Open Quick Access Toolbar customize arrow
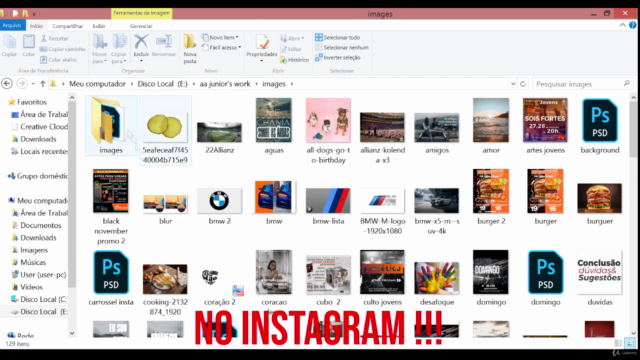 click(34, 14)
